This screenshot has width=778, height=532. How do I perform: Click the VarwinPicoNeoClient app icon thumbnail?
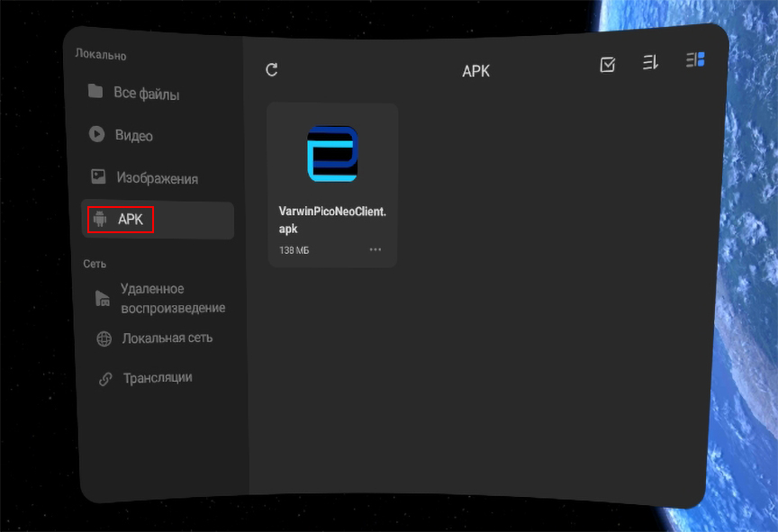pos(332,154)
